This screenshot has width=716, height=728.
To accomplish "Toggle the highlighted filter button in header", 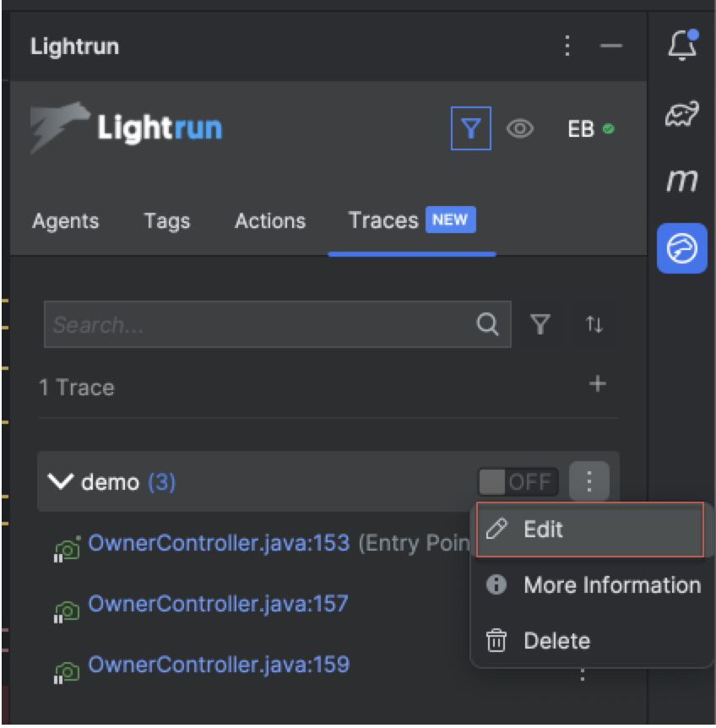I will click(471, 129).
